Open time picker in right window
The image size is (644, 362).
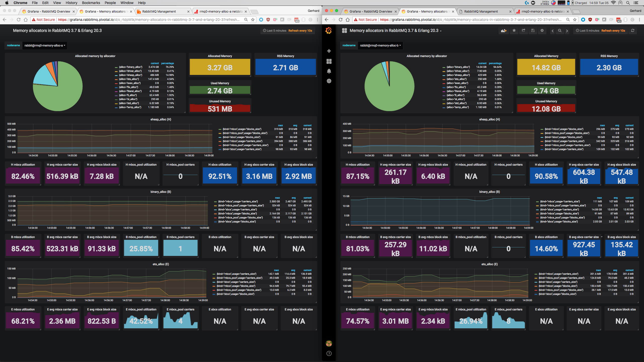[600, 31]
